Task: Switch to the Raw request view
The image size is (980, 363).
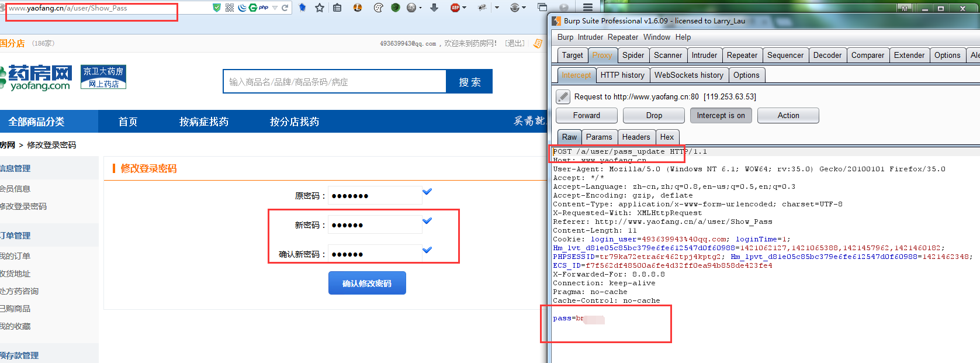Action: pyautogui.click(x=569, y=137)
